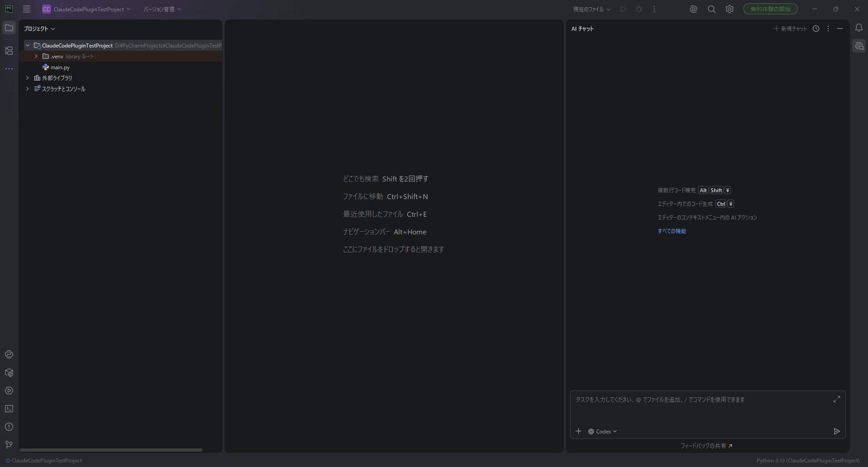This screenshot has height=467, width=868.
Task: Click the Search Everywhere magnifier icon
Action: point(712,9)
